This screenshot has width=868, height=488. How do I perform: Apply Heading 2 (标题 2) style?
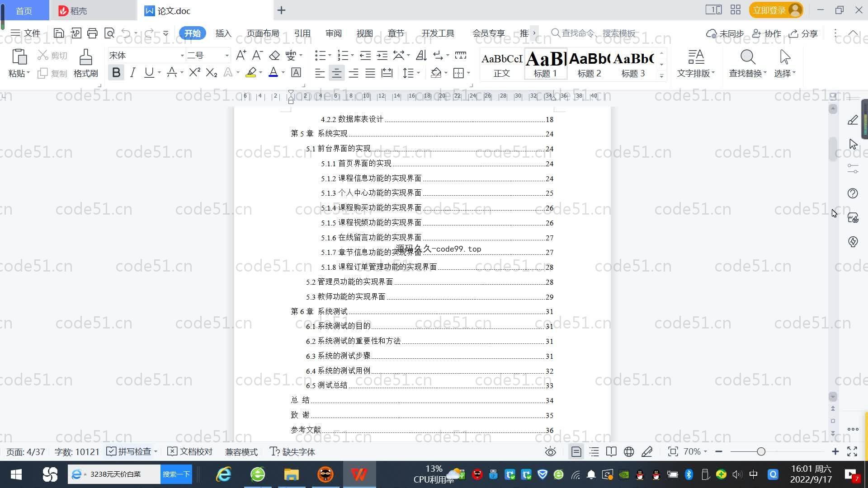pos(589,63)
